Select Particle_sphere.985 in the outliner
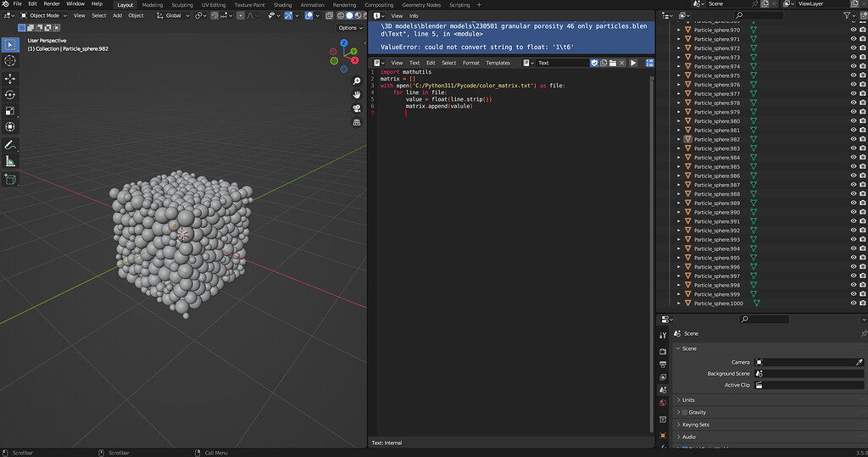This screenshot has width=868, height=457. 717,167
